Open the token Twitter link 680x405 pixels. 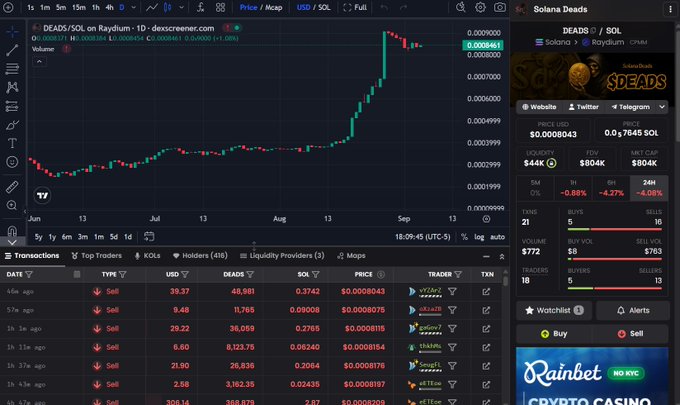(584, 107)
